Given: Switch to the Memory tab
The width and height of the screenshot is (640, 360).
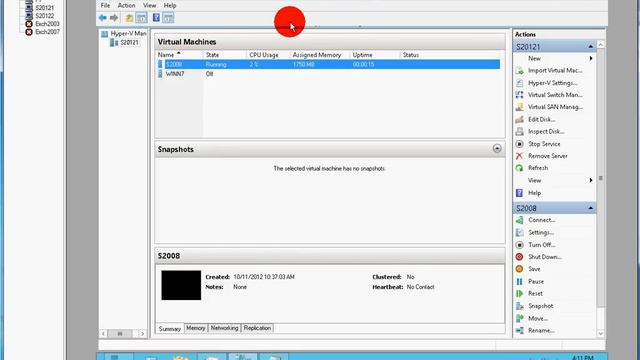Looking at the screenshot, I should click(196, 328).
